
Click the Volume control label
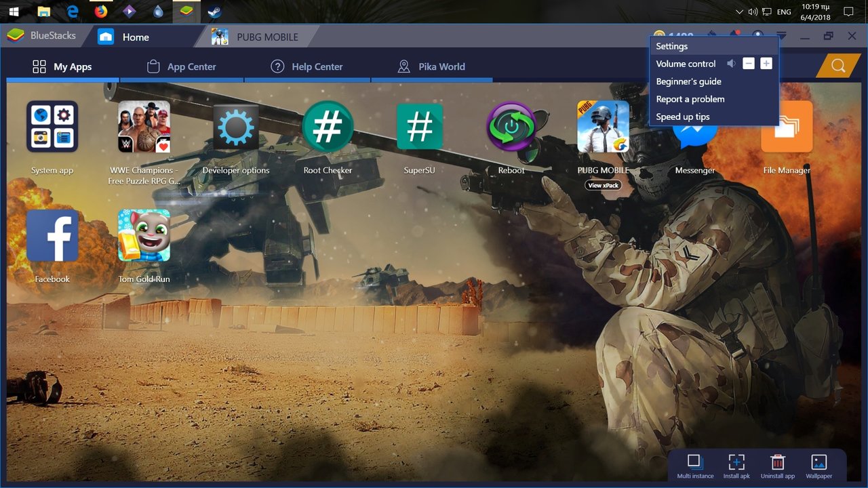(686, 64)
